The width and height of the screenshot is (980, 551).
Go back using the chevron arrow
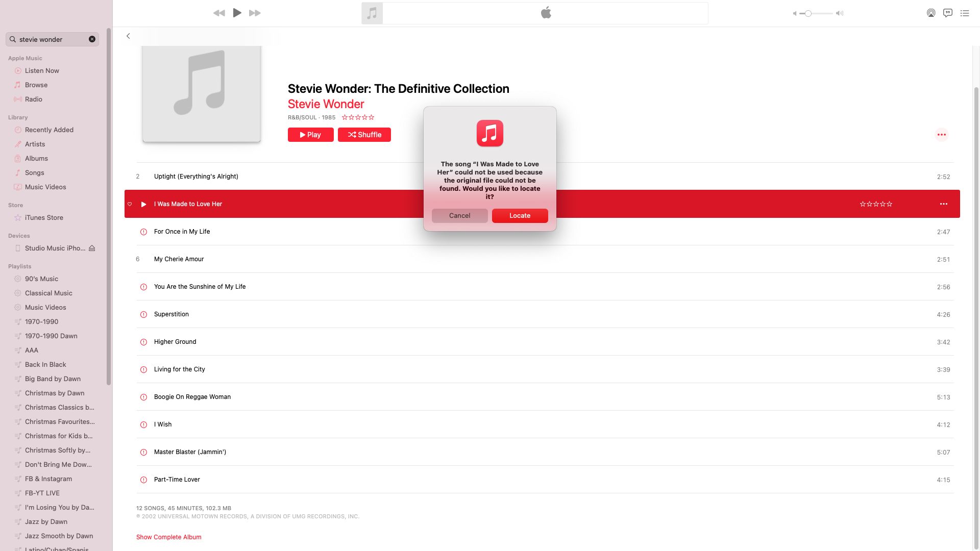pyautogui.click(x=128, y=36)
